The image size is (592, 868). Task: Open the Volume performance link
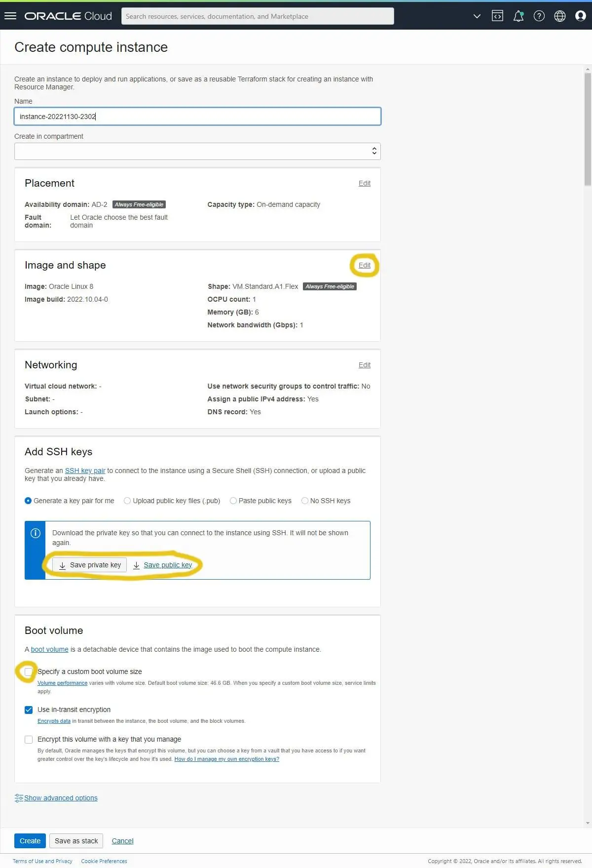pos(62,683)
